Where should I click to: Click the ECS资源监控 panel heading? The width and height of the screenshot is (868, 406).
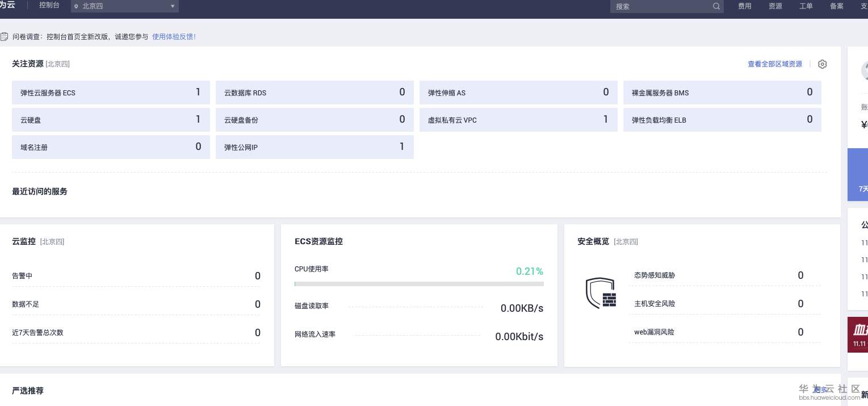point(318,241)
